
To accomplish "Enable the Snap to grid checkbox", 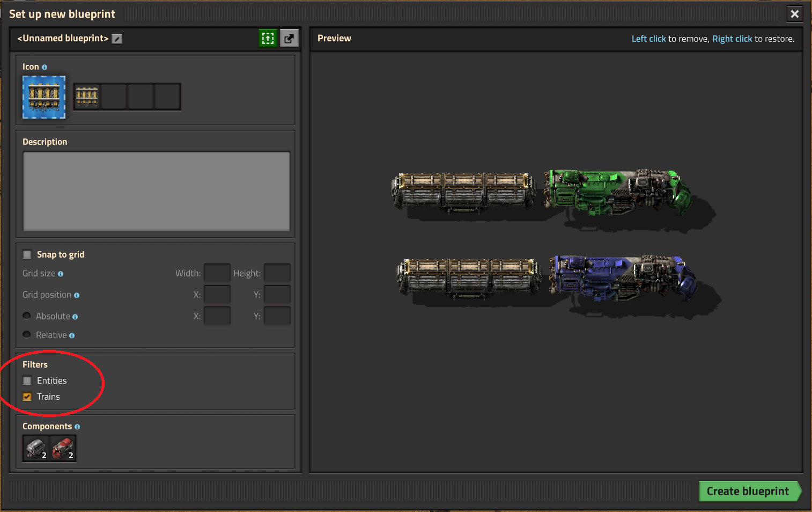I will click(27, 254).
